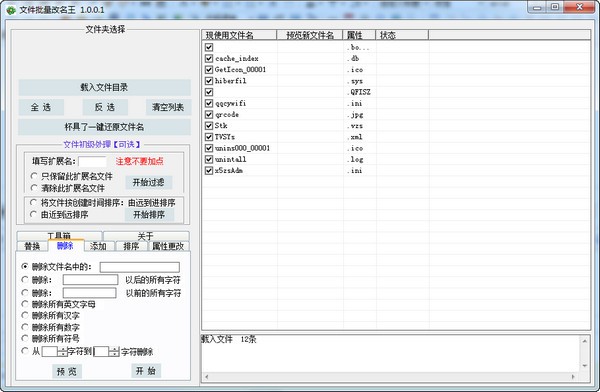The width and height of the screenshot is (600, 392).
Task: Click the 载入文件 12条 log text
Action: coord(229,339)
